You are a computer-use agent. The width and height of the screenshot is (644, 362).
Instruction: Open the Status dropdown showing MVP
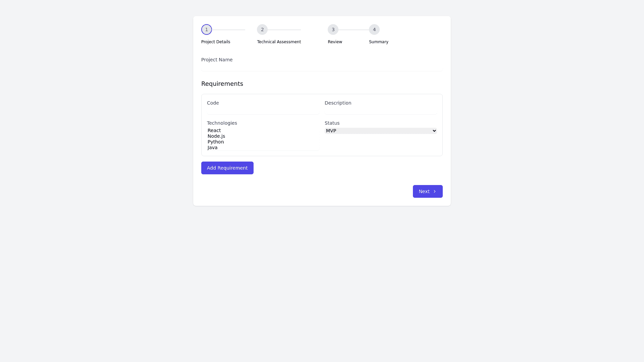(x=380, y=131)
